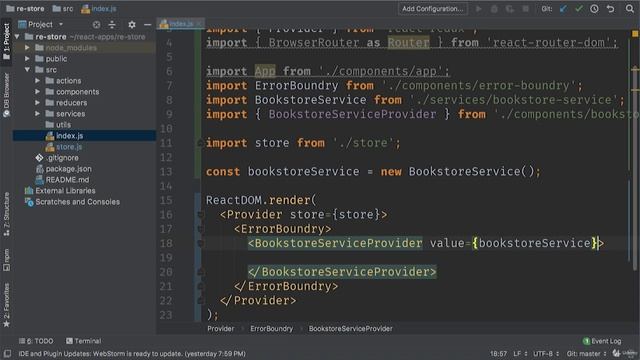
Task: Click the WebStorm update notification message
Action: pyautogui.click(x=132, y=353)
